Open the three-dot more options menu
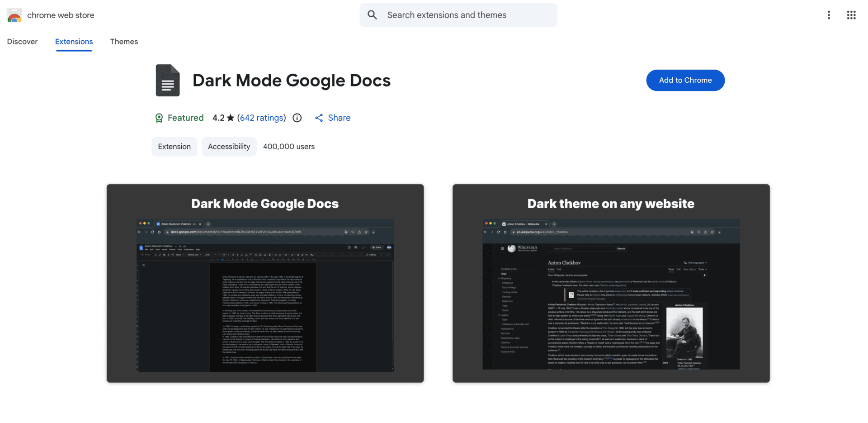Image resolution: width=868 pixels, height=423 pixels. (829, 15)
